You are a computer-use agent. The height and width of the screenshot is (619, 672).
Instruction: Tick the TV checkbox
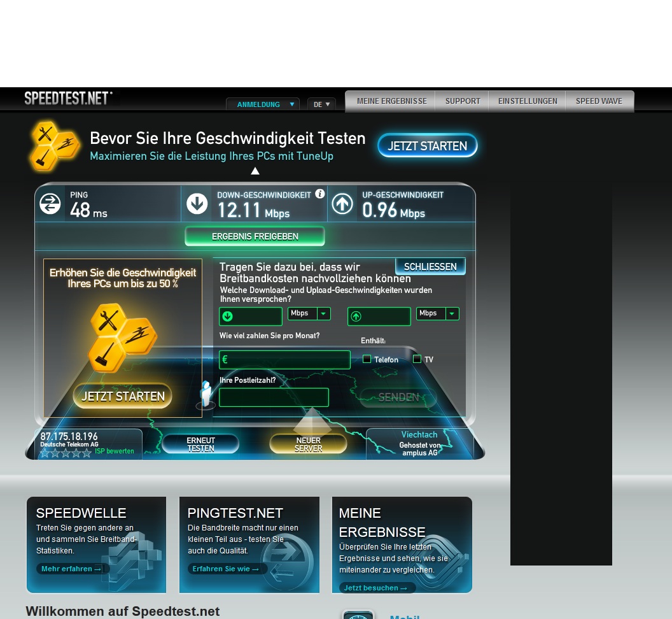point(417,359)
